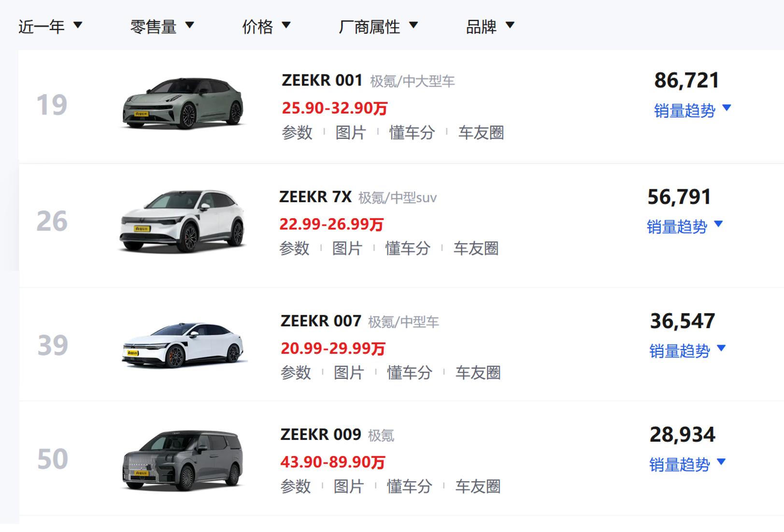Screen dimensions: 784x532
Task: Click the ZEEKR 007 model title
Action: pos(321,321)
